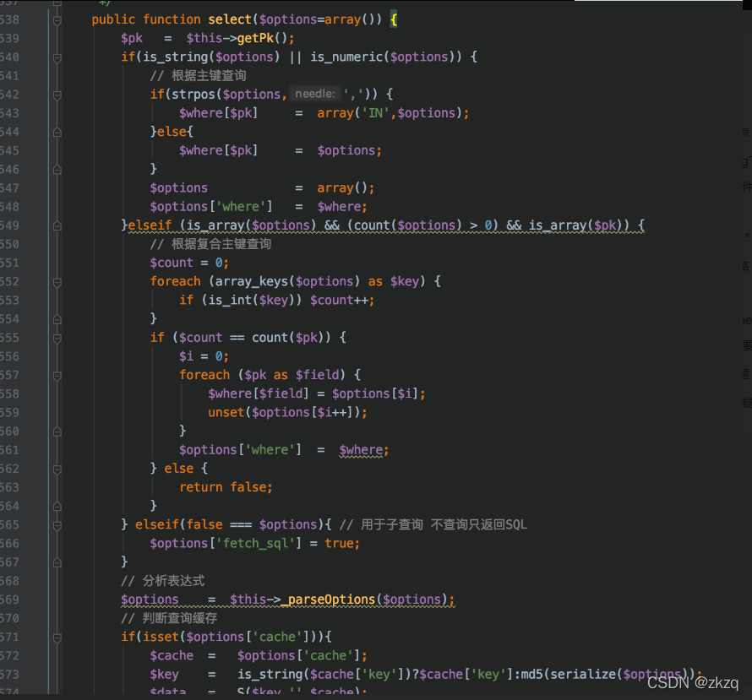Fold the elseif is_array($options) block
752x700 pixels.
(x=57, y=225)
